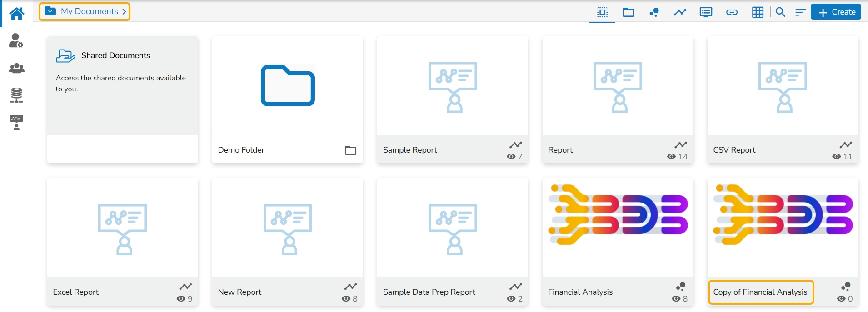Click the Copy of Financial Analysis title
This screenshot has width=868, height=312.
[x=760, y=292]
